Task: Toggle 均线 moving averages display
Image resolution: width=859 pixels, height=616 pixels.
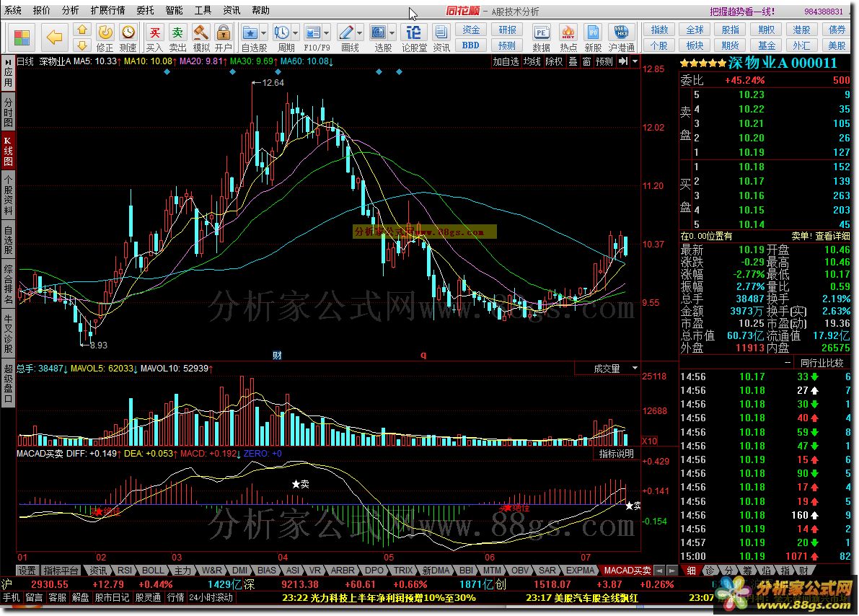Action: point(532,61)
